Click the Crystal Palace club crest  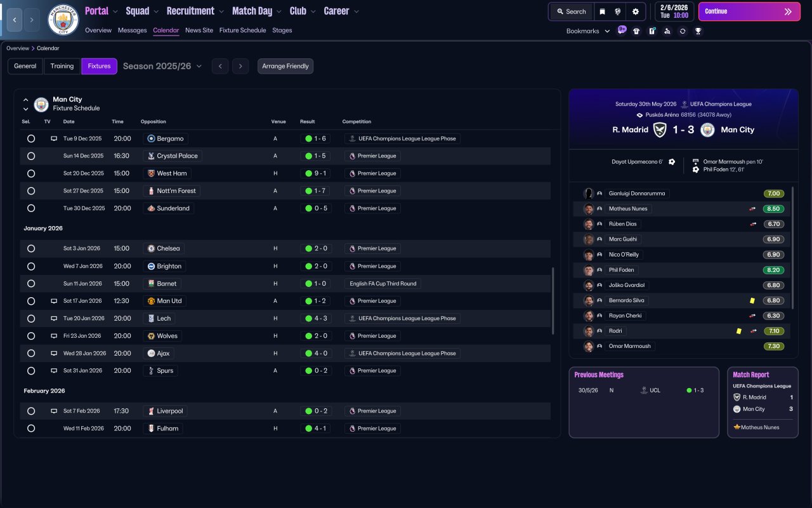pos(151,156)
